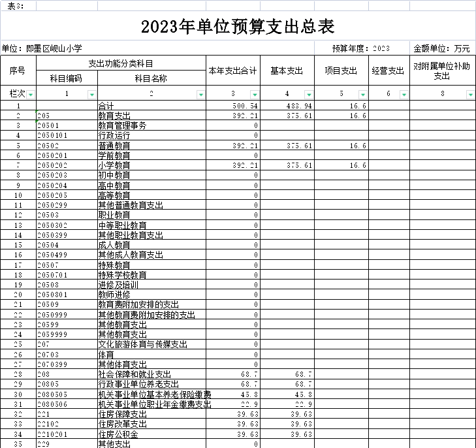476x448 pixels.
Task: Click the 文化旅游体育与传媒支出 cell
Action: click(151, 344)
